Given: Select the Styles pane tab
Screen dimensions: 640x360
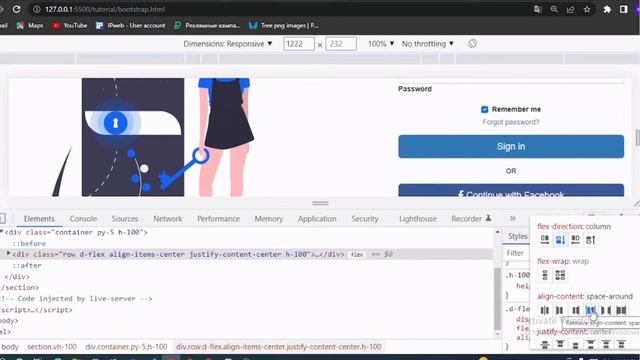Looking at the screenshot, I should tap(518, 236).
